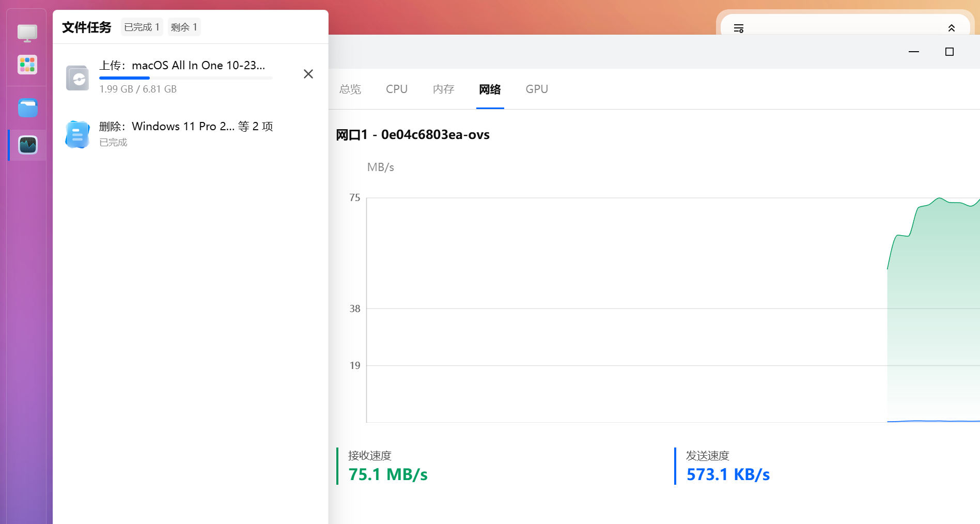
Task: Click the 发送速度 label
Action: point(708,456)
